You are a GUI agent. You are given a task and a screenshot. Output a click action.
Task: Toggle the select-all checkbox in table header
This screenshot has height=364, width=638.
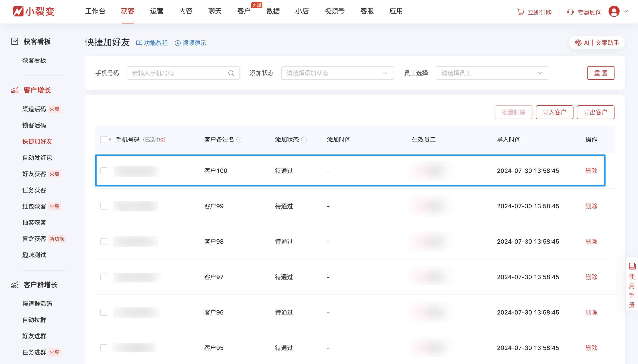104,140
